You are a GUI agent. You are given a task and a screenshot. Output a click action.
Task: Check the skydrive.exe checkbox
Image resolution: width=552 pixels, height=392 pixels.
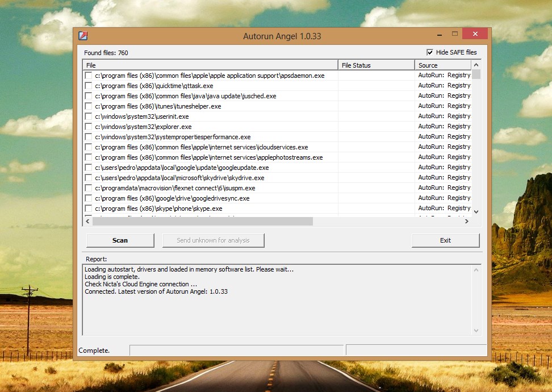tap(89, 177)
